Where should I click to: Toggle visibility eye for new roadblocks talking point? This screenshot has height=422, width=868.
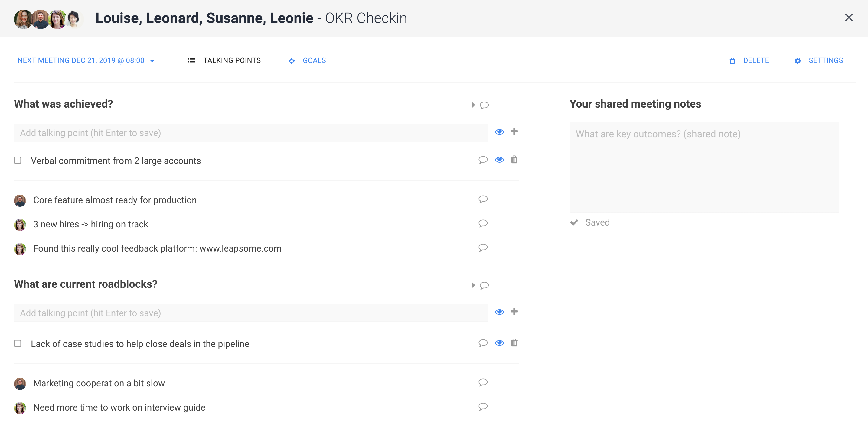(499, 312)
